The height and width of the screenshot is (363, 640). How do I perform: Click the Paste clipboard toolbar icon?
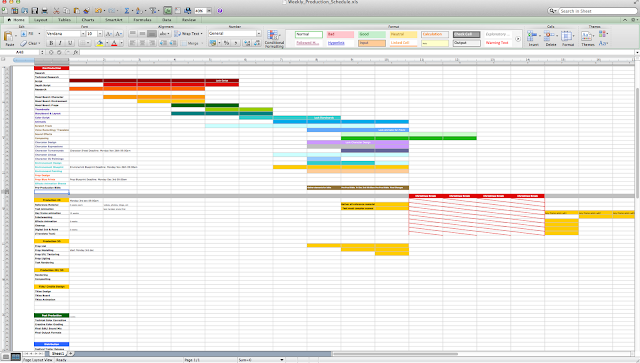click(76, 11)
